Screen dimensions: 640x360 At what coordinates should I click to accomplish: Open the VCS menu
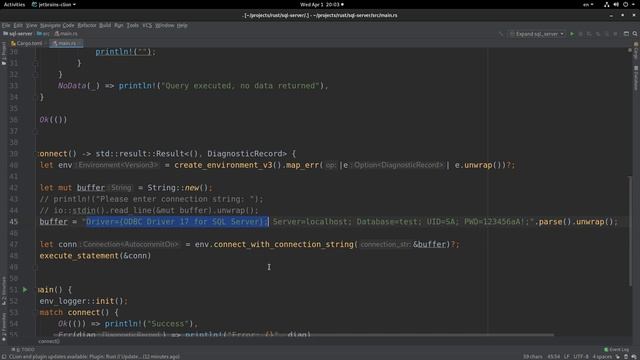(x=147, y=25)
